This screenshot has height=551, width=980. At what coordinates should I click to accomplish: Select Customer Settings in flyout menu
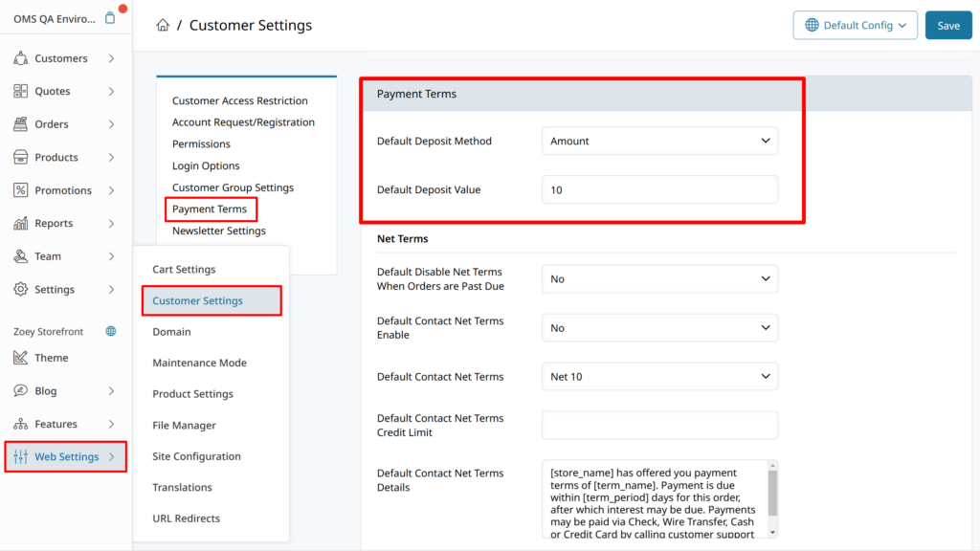click(212, 300)
